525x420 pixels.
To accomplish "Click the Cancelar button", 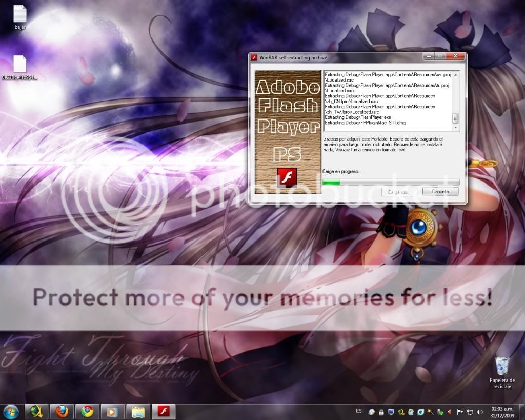I will (x=440, y=192).
